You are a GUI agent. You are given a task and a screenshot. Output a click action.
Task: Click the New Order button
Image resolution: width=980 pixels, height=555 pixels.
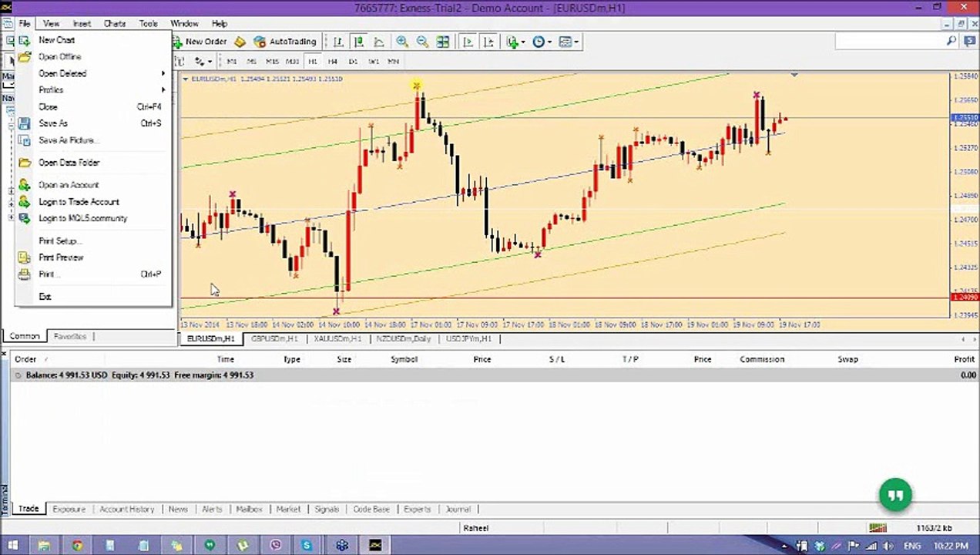point(199,42)
